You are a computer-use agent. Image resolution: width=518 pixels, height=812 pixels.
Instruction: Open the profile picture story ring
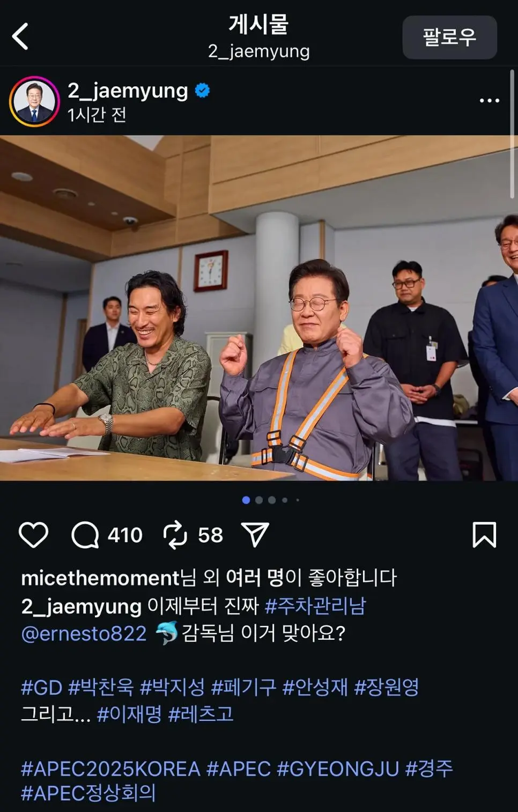[34, 101]
